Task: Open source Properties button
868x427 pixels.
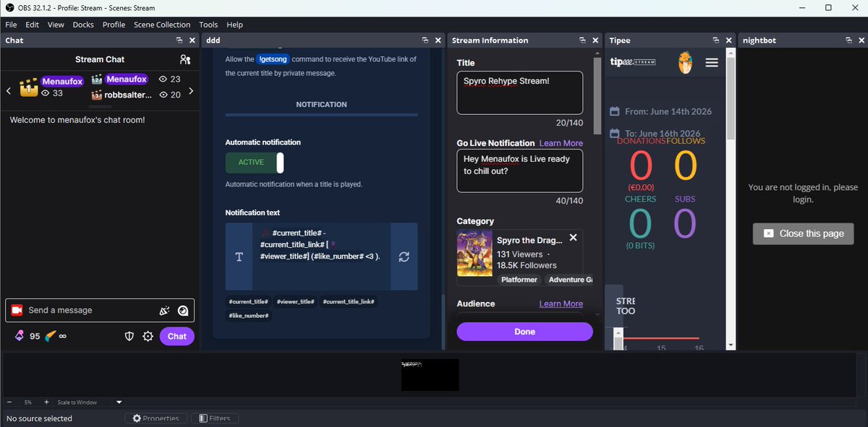Action: pyautogui.click(x=156, y=418)
